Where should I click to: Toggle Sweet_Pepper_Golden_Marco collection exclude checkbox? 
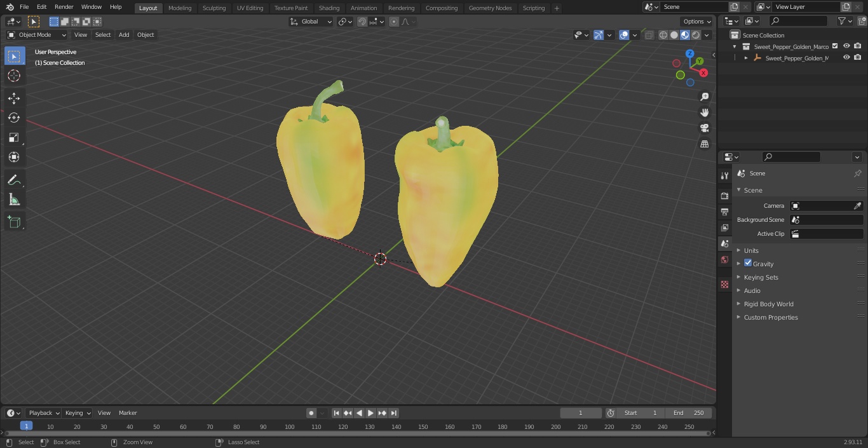[x=835, y=46]
